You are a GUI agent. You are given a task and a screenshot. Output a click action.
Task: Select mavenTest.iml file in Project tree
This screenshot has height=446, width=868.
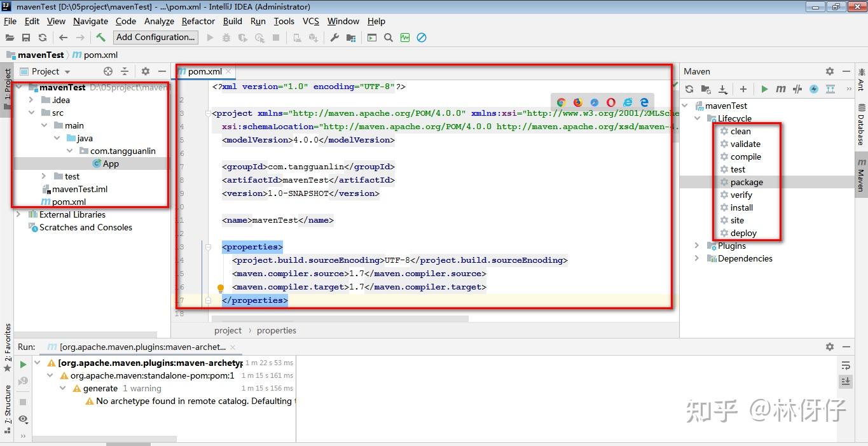tap(80, 189)
